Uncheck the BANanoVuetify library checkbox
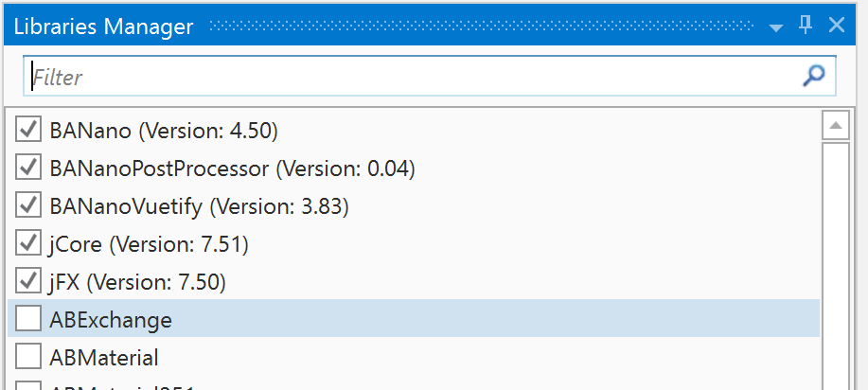868x390 pixels. [28, 205]
